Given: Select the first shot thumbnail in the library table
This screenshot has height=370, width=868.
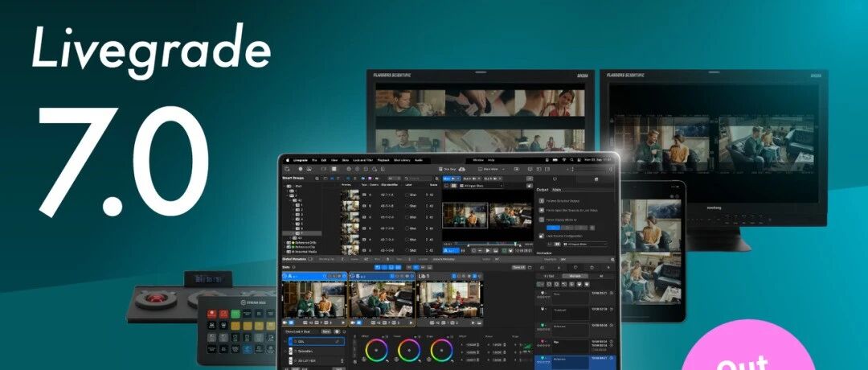Looking at the screenshot, I should [350, 195].
